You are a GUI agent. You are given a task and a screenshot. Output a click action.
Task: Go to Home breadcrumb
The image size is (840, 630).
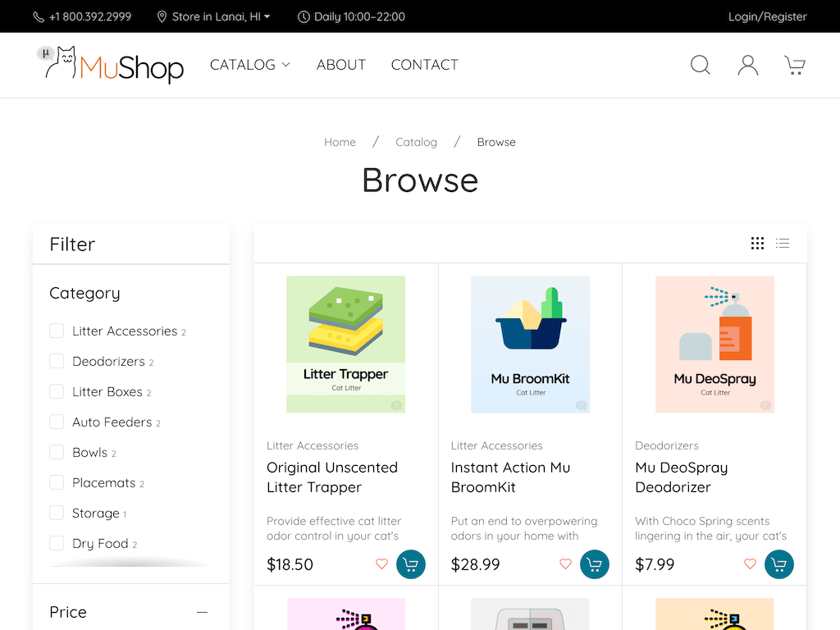click(340, 142)
